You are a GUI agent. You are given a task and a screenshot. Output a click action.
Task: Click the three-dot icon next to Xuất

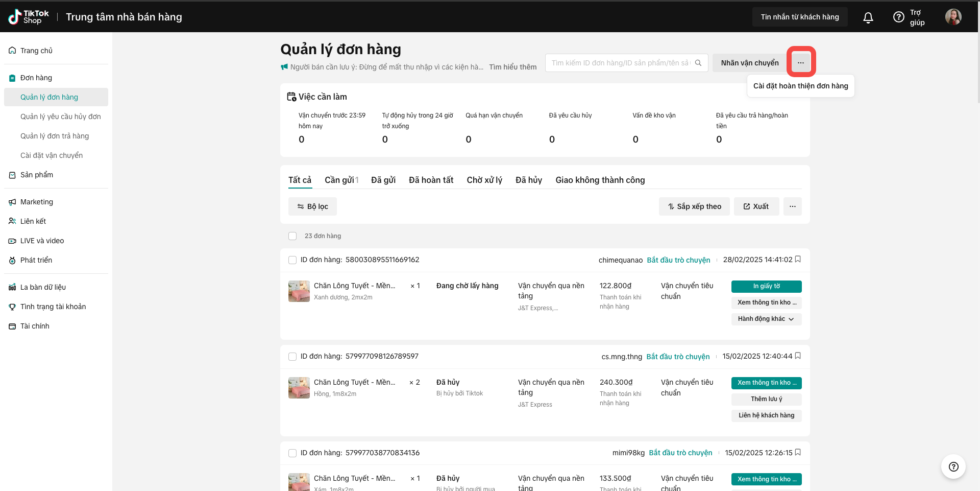click(x=792, y=206)
